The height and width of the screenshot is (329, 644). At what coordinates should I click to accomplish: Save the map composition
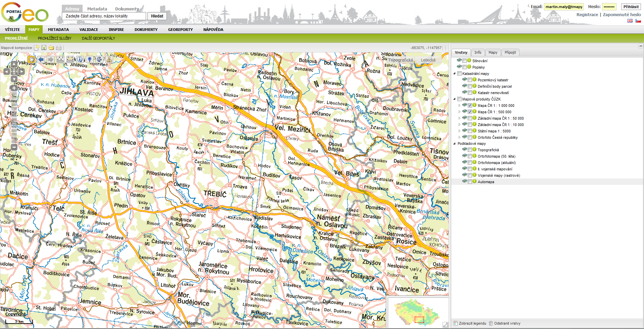pyautogui.click(x=44, y=48)
